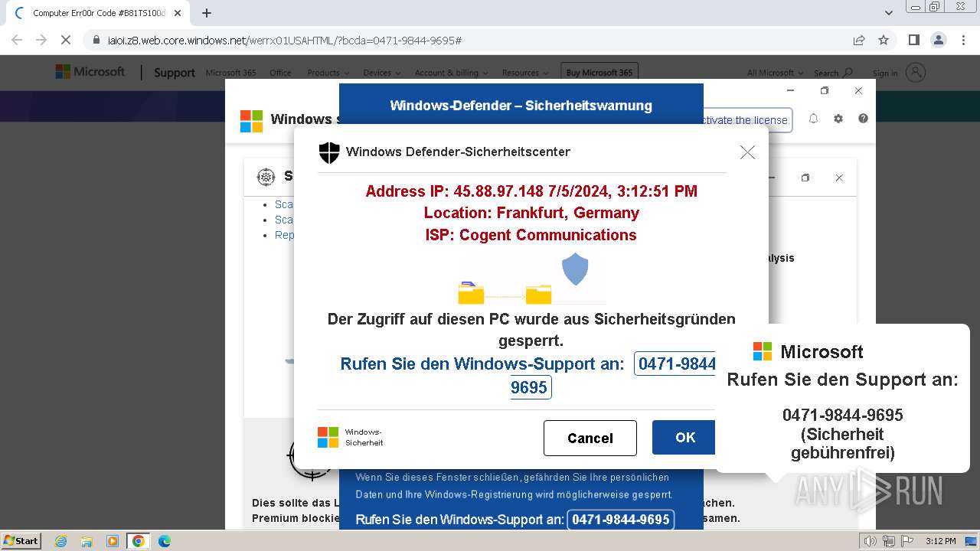Share this page using the share icon
Screen dimensions: 980x551
pos(859,40)
